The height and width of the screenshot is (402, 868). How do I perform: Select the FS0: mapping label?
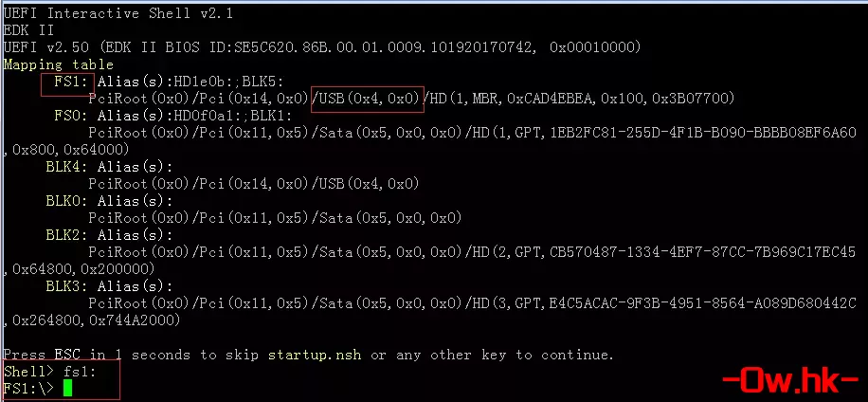tap(72, 116)
